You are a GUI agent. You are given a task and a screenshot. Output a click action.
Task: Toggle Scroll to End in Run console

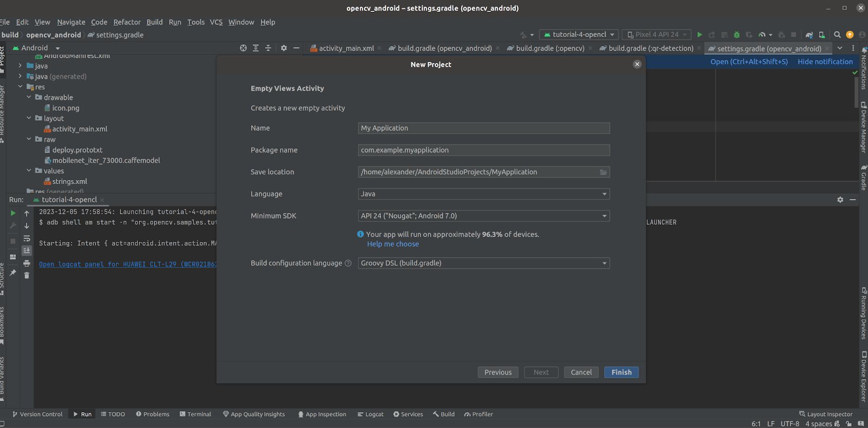tap(27, 251)
